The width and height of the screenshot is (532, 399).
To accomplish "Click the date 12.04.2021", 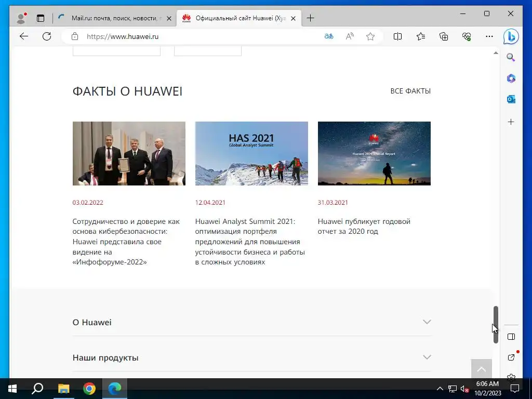I will (x=210, y=203).
